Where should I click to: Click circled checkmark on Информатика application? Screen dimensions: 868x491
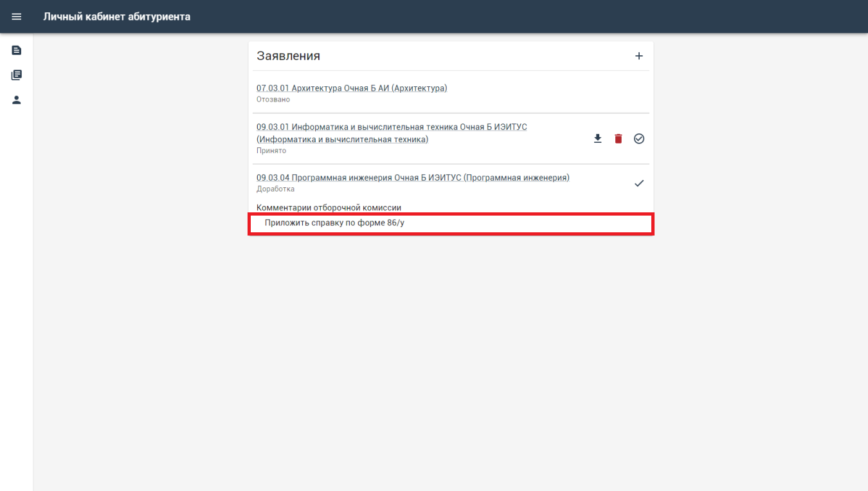click(639, 139)
